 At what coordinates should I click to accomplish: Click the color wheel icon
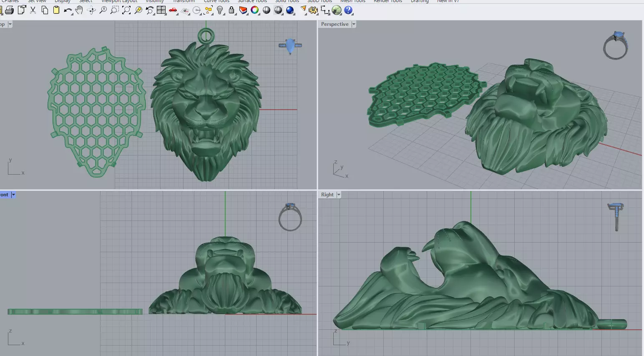(x=255, y=10)
